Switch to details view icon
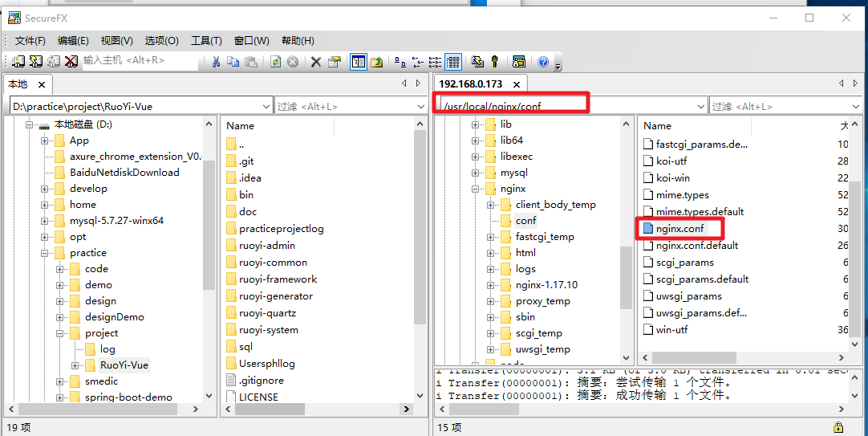This screenshot has width=868, height=436. pyautogui.click(x=453, y=62)
